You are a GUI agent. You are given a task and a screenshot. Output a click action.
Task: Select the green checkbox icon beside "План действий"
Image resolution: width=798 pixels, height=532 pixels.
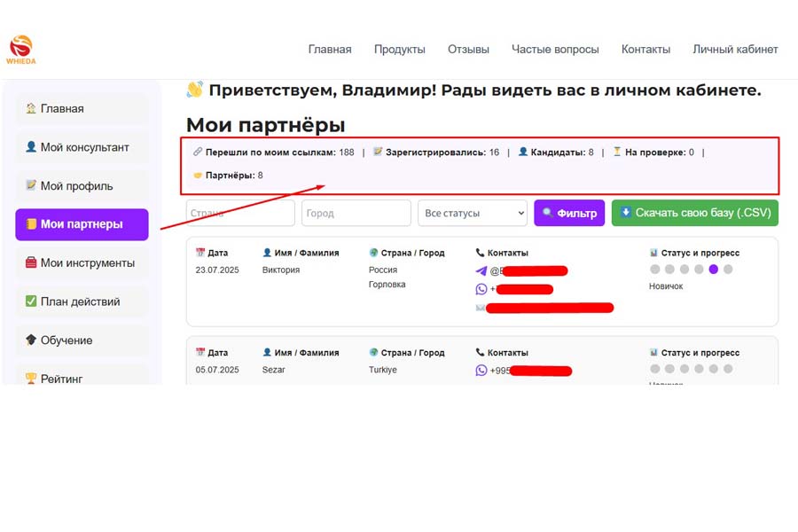[x=30, y=301]
